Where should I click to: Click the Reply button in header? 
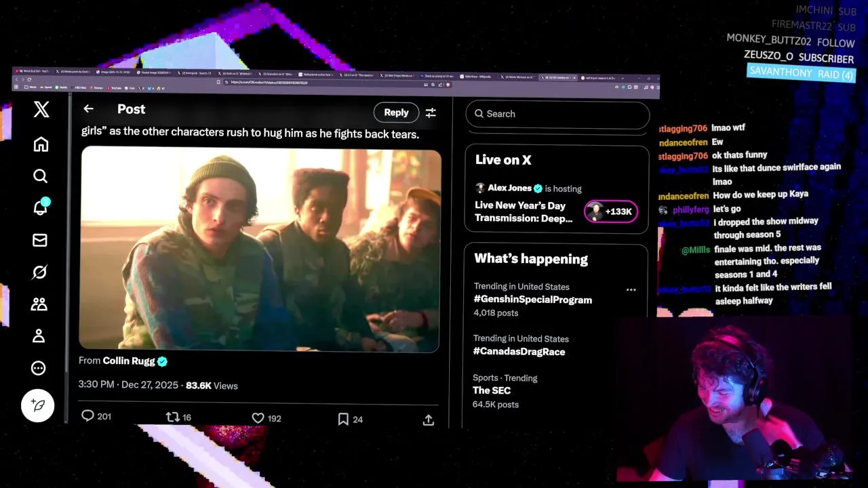point(396,113)
